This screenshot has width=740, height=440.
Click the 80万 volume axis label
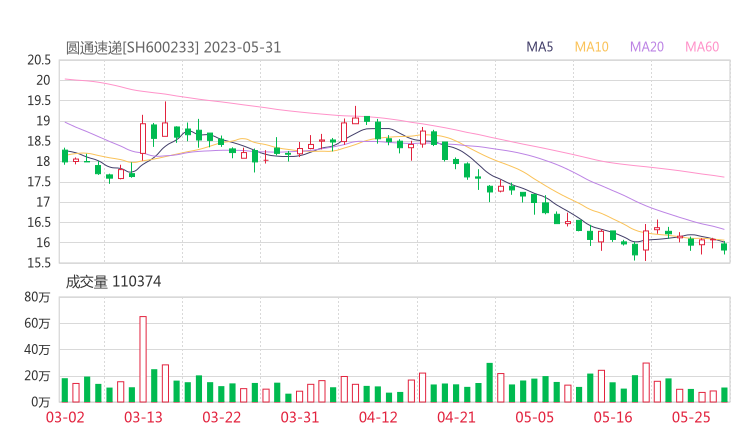tap(37, 297)
